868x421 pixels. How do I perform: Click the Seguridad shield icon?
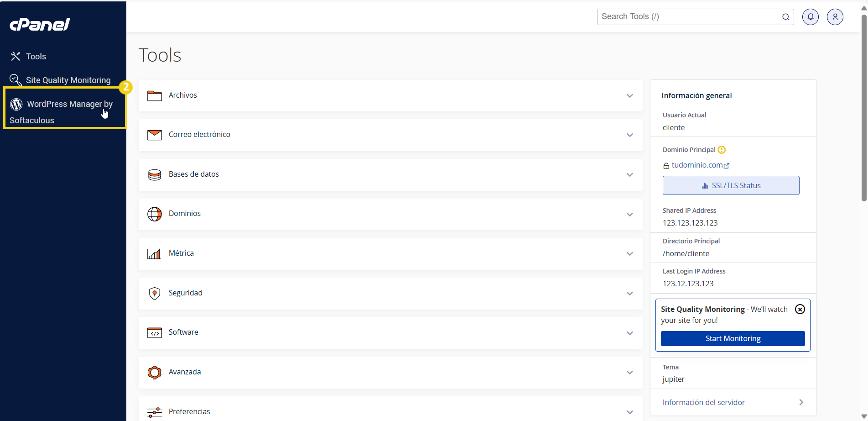click(x=155, y=293)
